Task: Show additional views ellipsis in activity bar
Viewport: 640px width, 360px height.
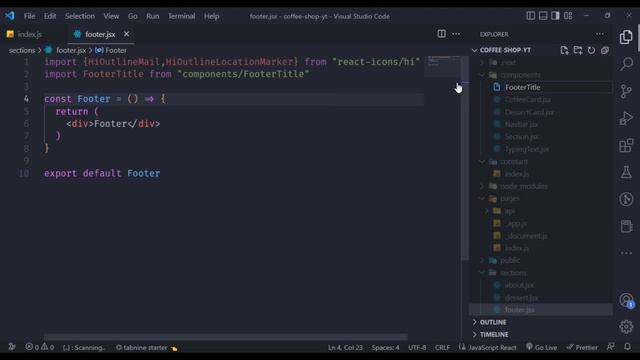Action: coord(626,253)
